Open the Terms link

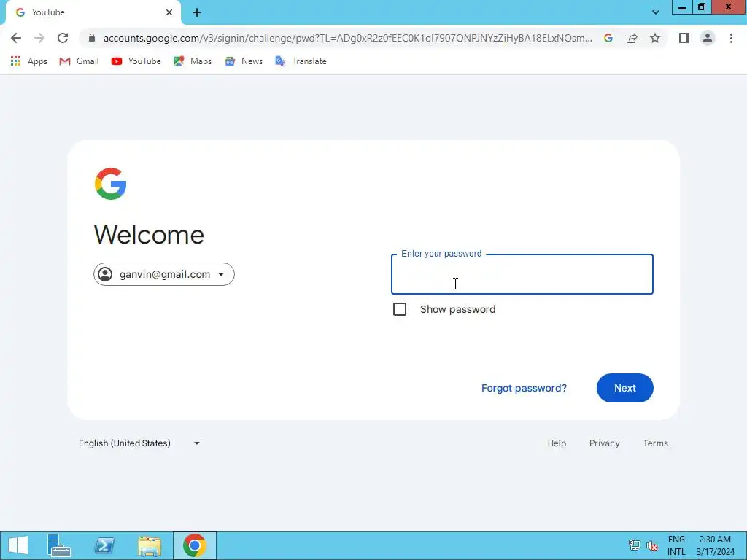[x=656, y=443]
